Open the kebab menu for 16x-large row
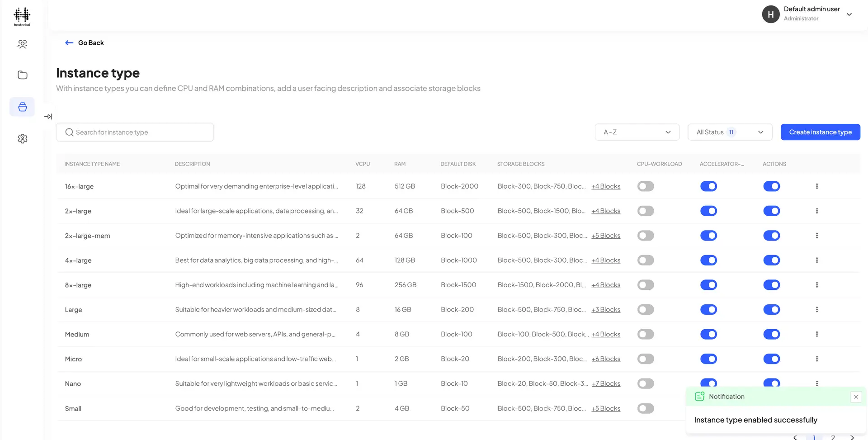 click(817, 186)
